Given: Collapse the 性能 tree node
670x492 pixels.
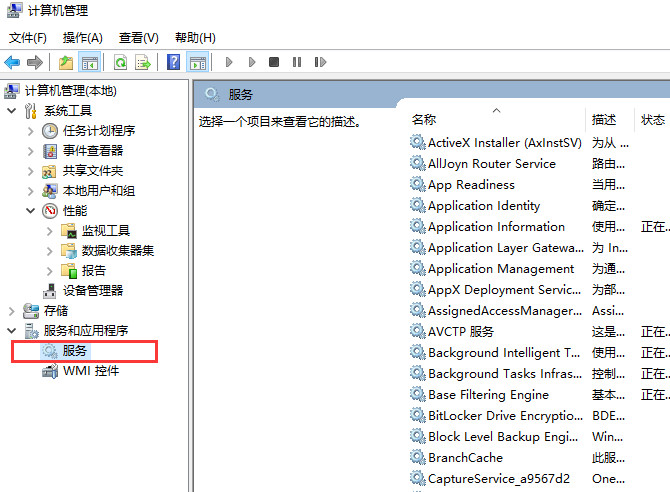Looking at the screenshot, I should pyautogui.click(x=31, y=211).
